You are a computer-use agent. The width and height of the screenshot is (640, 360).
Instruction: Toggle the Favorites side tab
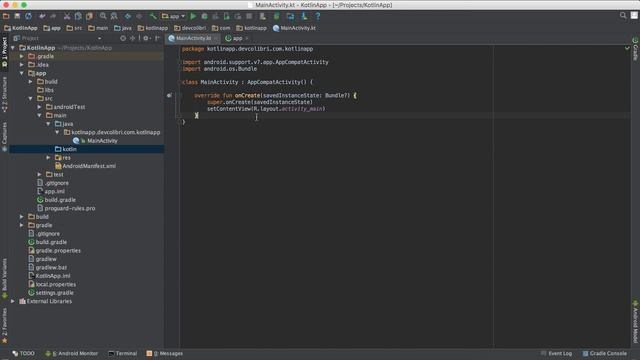pyautogui.click(x=4, y=325)
